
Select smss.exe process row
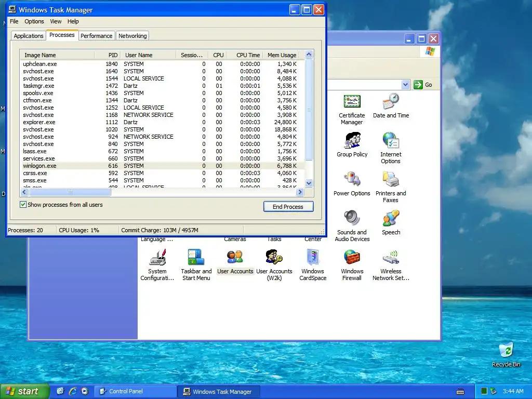click(162, 180)
